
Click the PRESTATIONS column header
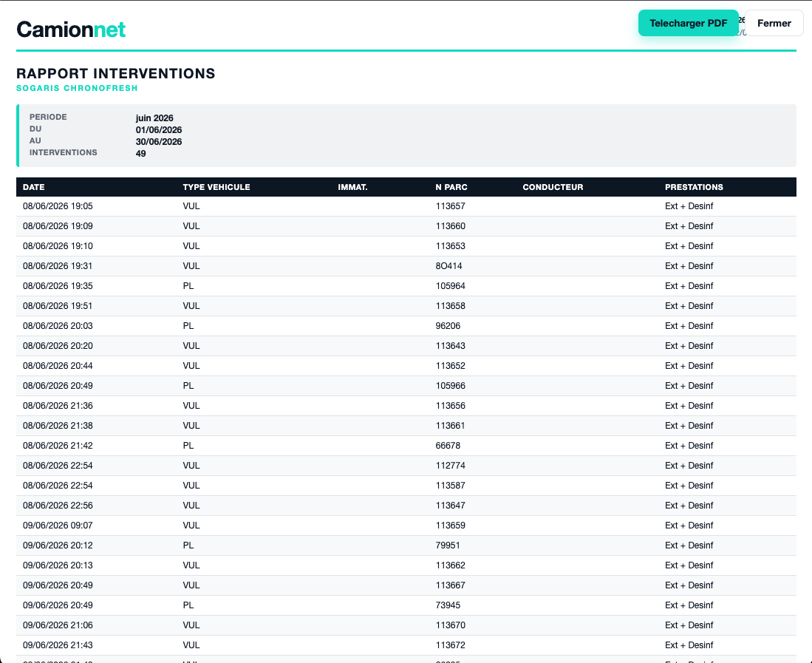[x=694, y=187]
